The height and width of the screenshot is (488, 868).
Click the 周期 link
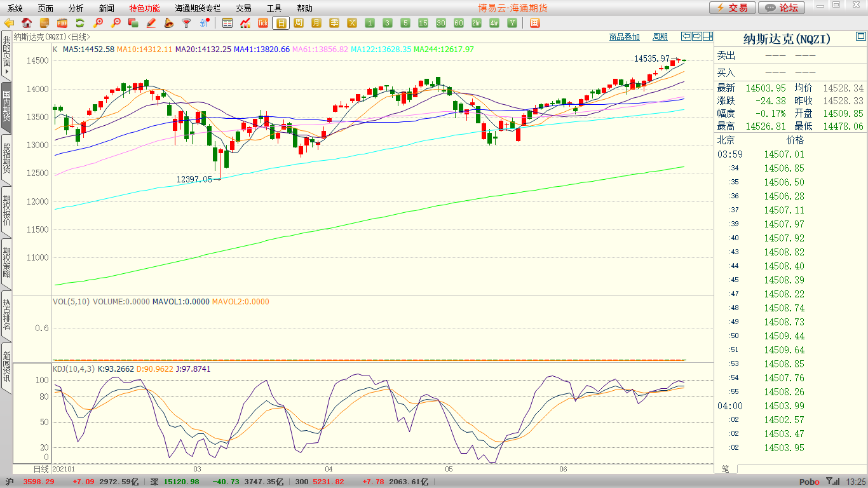point(660,37)
